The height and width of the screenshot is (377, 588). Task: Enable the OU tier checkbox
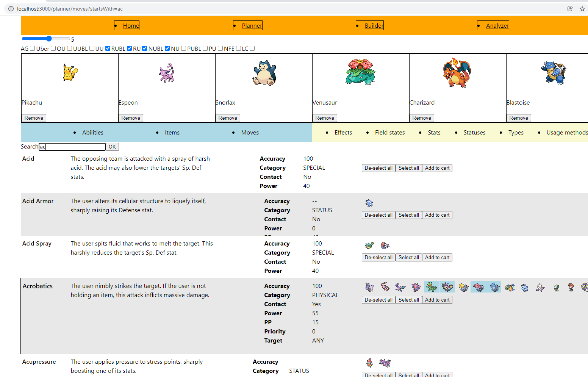click(x=70, y=48)
